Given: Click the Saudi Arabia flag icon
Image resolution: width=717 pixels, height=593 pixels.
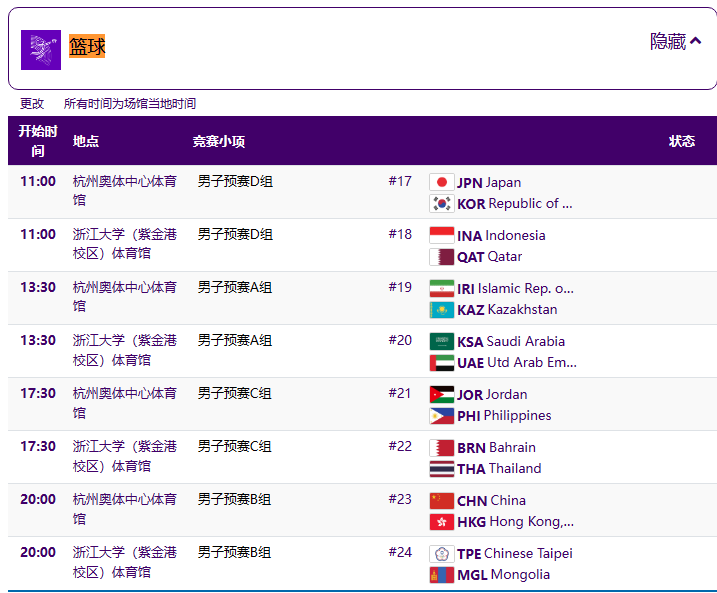Looking at the screenshot, I should click(441, 341).
